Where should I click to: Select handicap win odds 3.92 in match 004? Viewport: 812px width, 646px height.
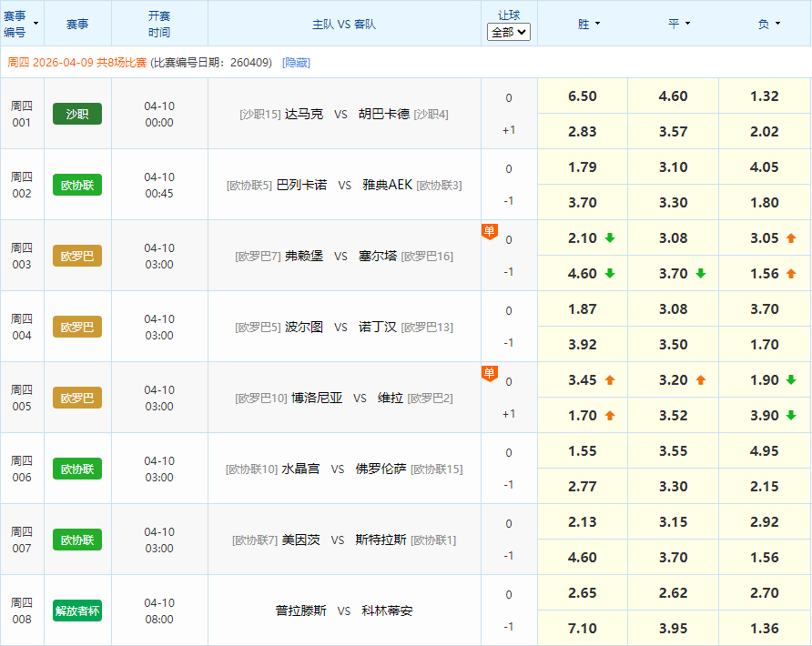[x=583, y=344]
